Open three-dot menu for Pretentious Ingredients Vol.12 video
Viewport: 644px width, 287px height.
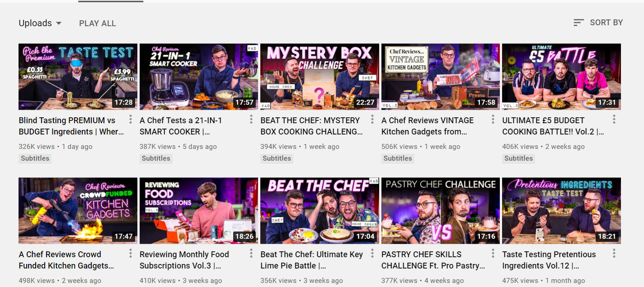click(x=614, y=253)
